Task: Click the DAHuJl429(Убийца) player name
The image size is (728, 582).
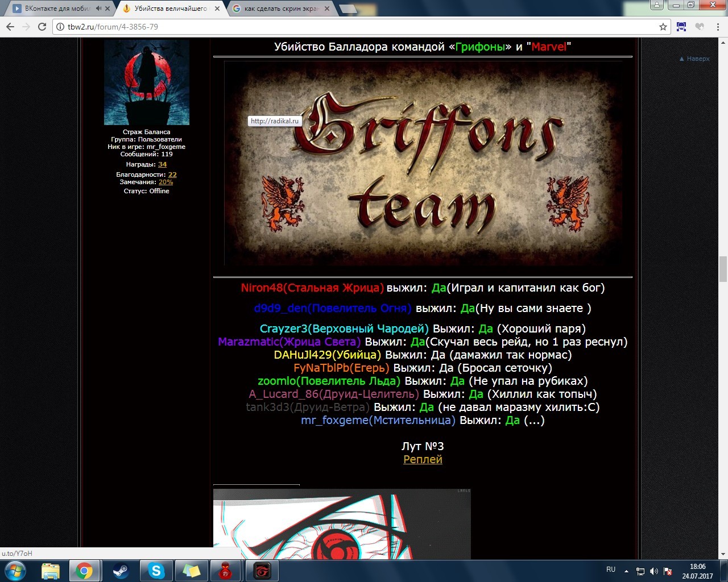Action: 328,355
